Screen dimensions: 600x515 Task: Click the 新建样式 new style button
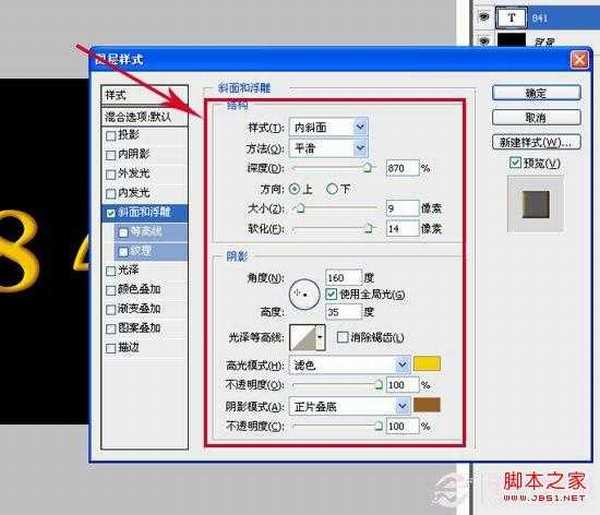click(536, 141)
